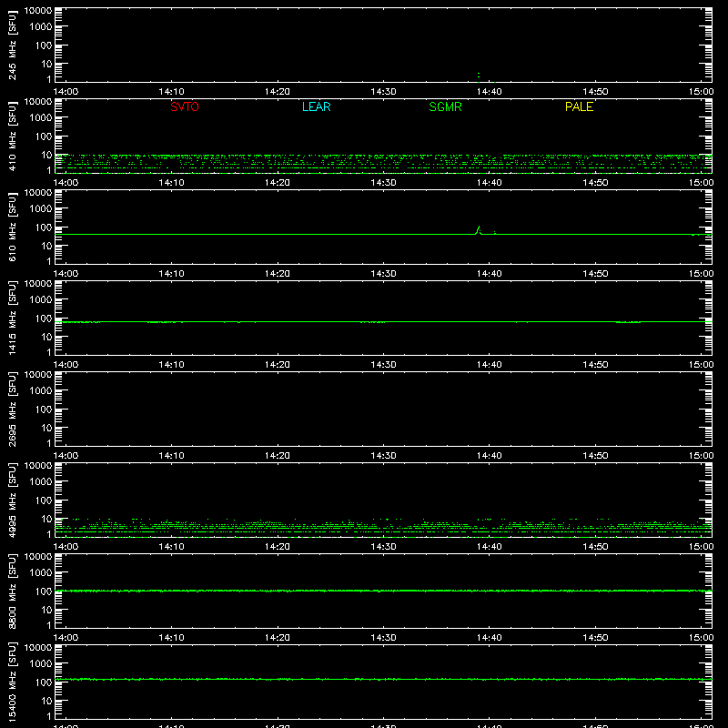This screenshot has width=728, height=728.
Task: Click the 2695 MHz [SFU] axis title
Action: pyautogui.click(x=12, y=409)
